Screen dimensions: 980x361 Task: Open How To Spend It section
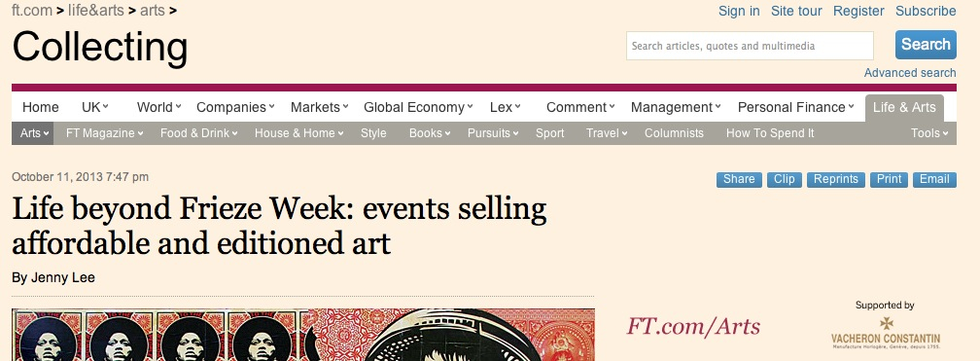click(770, 133)
